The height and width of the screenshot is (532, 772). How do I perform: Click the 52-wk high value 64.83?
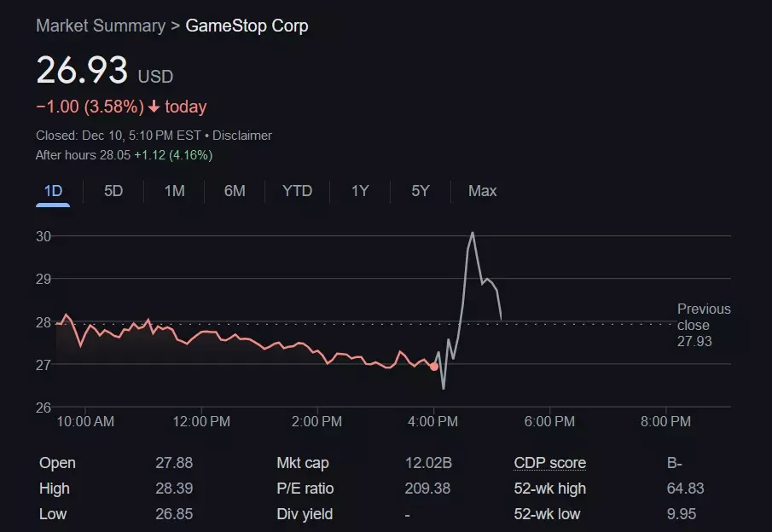point(685,489)
